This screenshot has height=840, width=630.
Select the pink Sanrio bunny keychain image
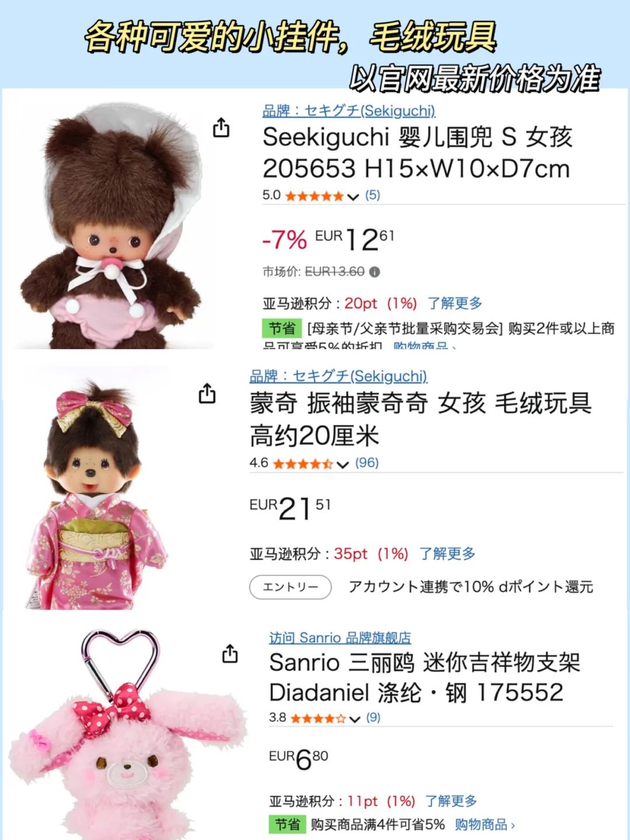click(x=125, y=736)
